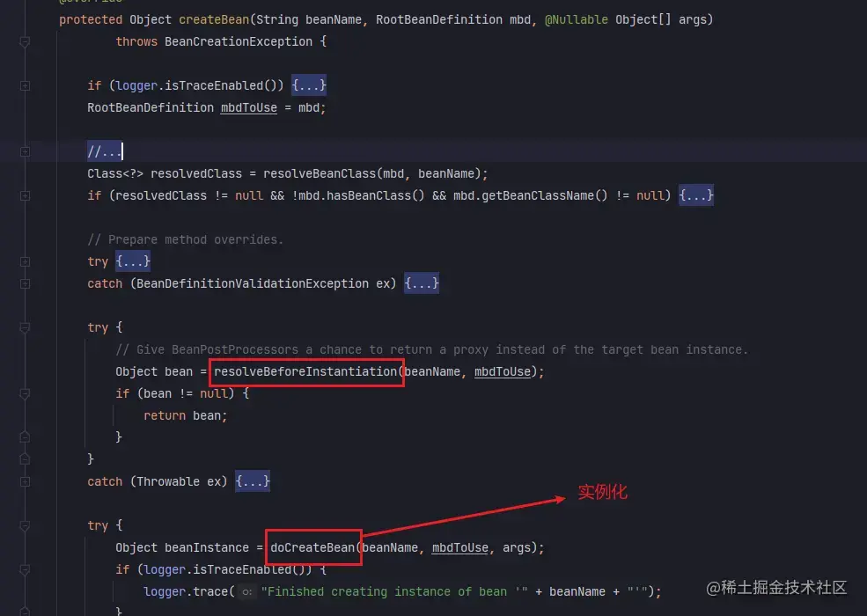Click the beanInstance variable name
The image size is (867, 616).
point(207,548)
